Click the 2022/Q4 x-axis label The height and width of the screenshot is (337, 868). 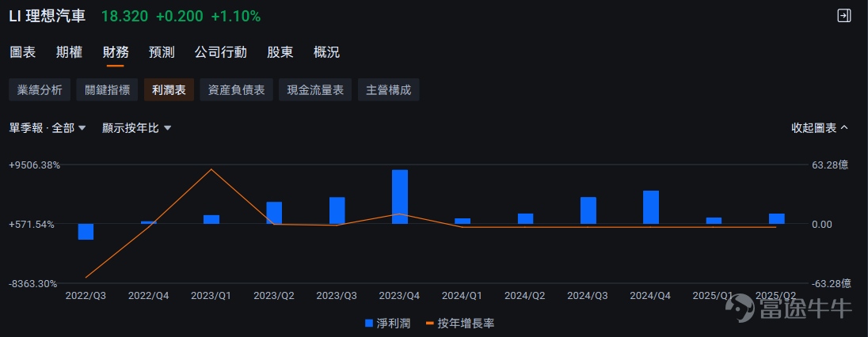pyautogui.click(x=148, y=296)
